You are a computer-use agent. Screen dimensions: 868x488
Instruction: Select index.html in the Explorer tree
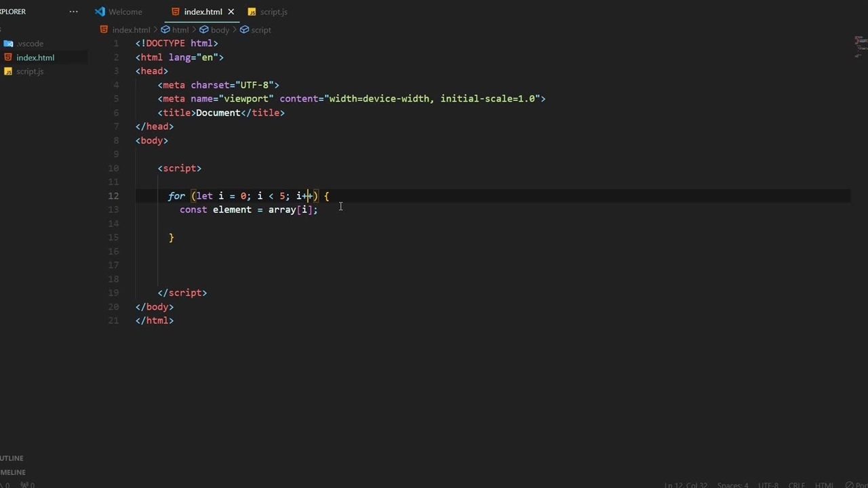[x=35, y=58]
